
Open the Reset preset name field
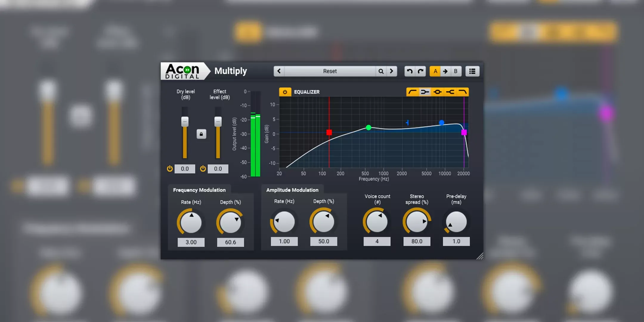click(x=330, y=71)
